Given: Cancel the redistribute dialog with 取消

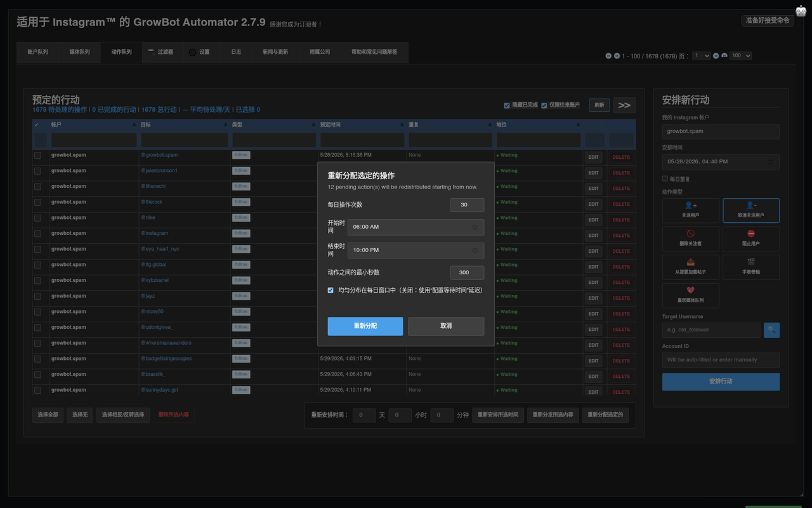Looking at the screenshot, I should tap(446, 326).
